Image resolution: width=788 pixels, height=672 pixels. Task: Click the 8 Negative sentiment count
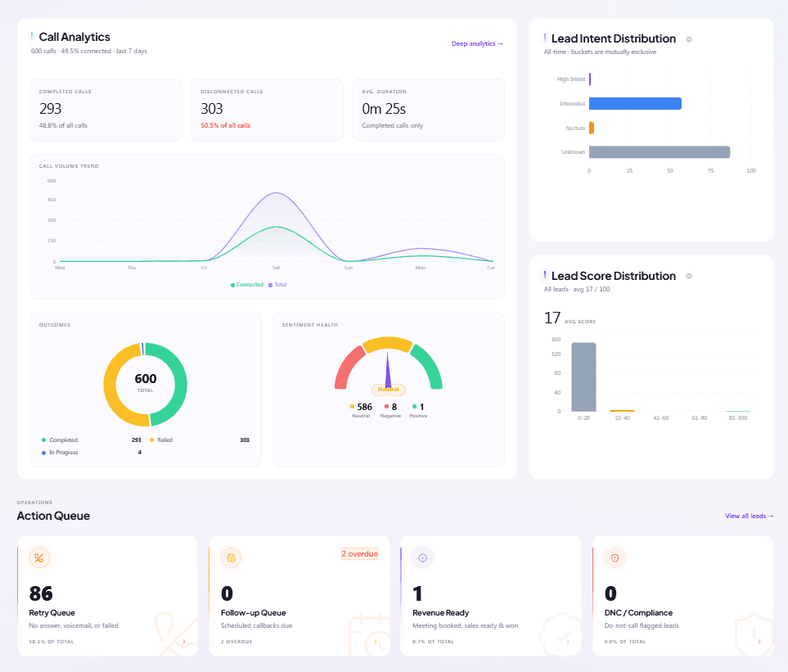point(394,407)
